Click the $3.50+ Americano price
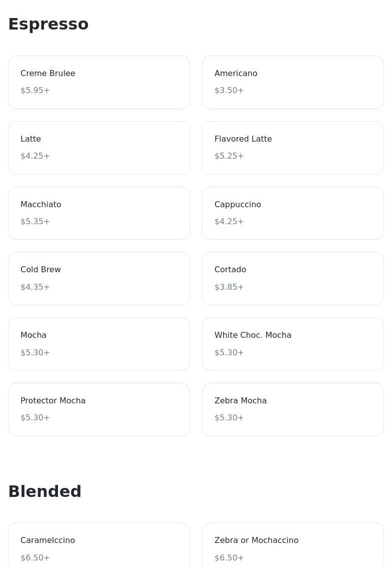Viewport: 392px width, 567px height. pyautogui.click(x=229, y=91)
